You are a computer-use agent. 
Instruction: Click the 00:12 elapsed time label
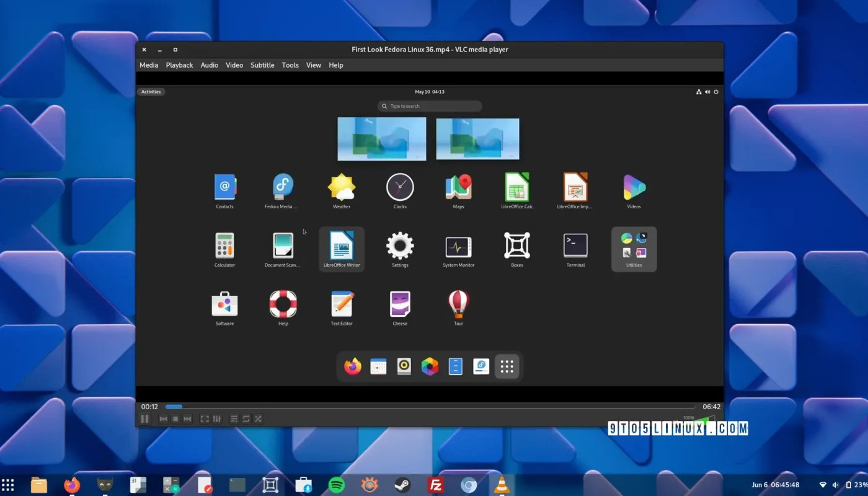coord(149,407)
